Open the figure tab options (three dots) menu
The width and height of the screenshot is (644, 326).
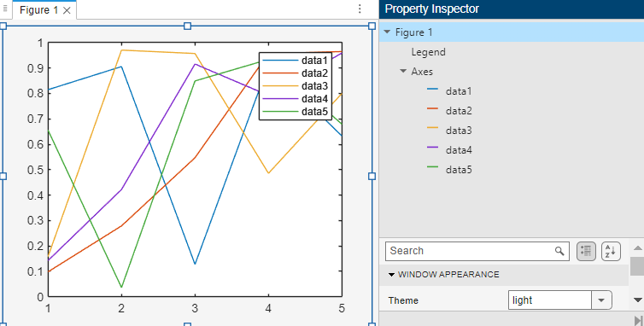click(x=360, y=9)
